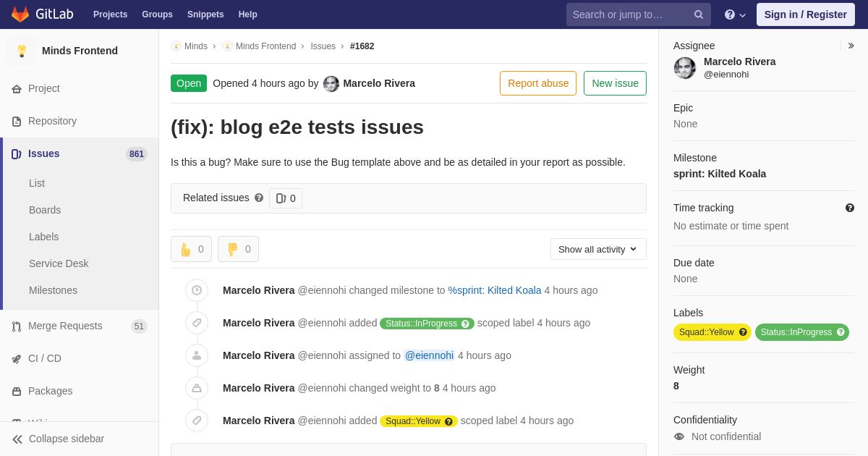The height and width of the screenshot is (456, 868).
Task: Click the green Status::InProgress label in sidebar
Action: [802, 332]
